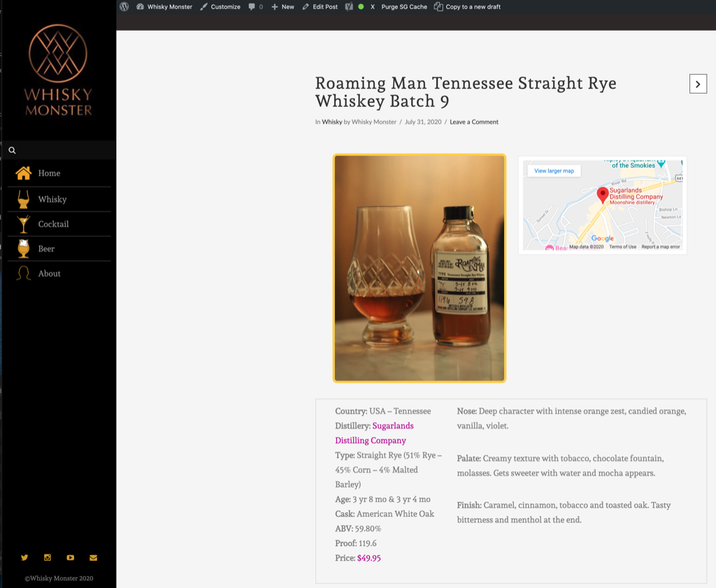Open the Yoast SEO icon
The width and height of the screenshot is (716, 588).
pos(349,7)
